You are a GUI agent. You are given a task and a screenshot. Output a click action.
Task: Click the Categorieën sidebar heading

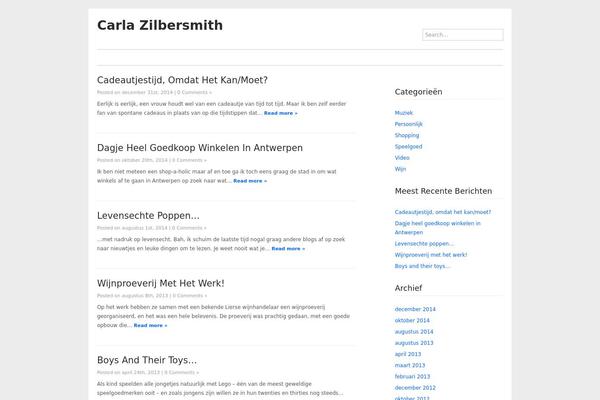point(419,92)
